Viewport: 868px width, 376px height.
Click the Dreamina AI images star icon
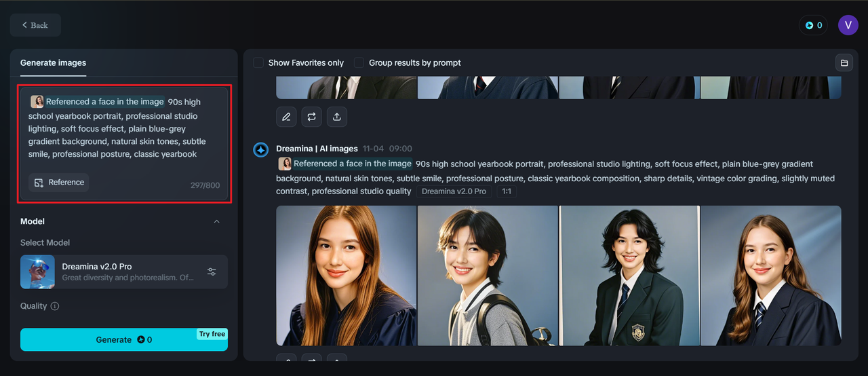tap(261, 149)
